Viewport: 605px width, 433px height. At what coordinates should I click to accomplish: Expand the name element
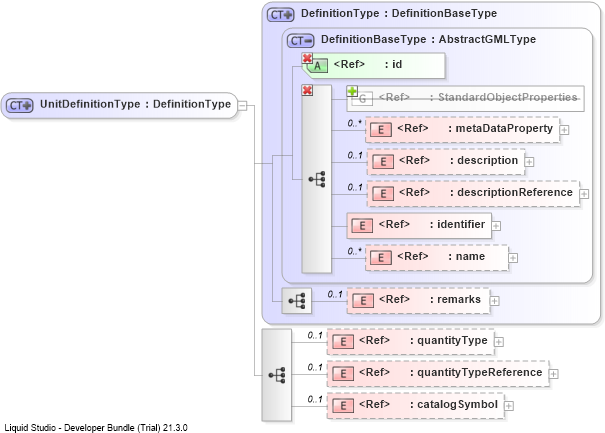[x=513, y=258]
